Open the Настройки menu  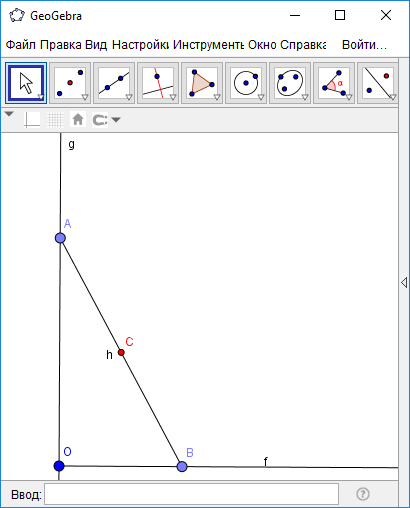(x=140, y=45)
